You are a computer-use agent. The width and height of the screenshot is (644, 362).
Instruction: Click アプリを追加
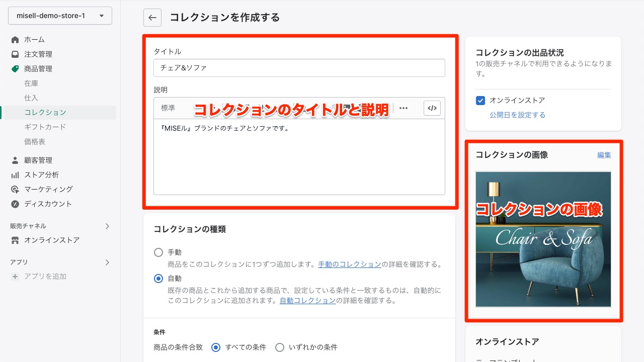(45, 276)
